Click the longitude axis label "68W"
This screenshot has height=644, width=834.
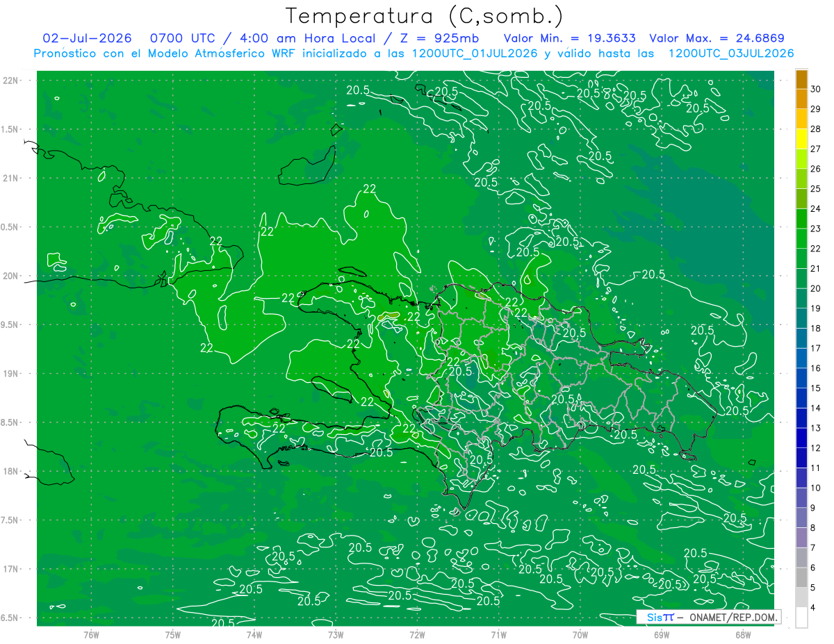(742, 634)
